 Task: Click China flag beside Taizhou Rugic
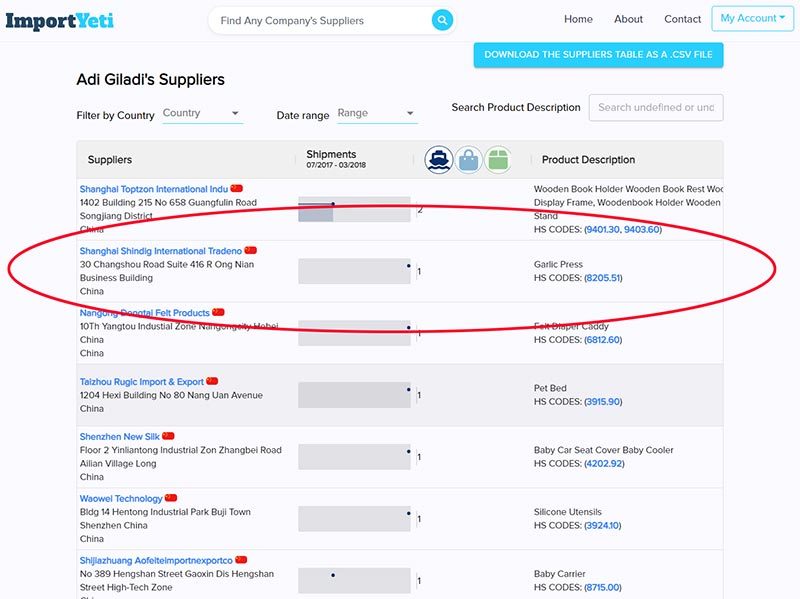[x=212, y=381]
